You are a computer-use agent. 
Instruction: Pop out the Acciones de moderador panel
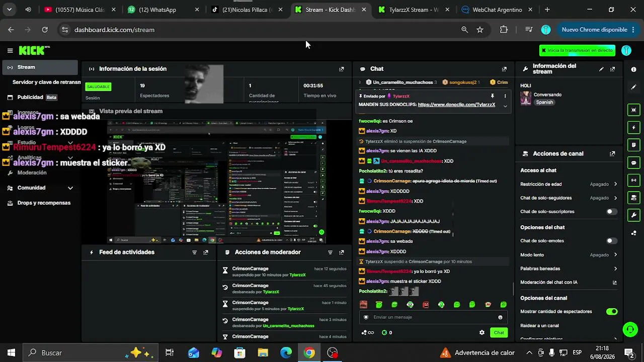point(342,252)
